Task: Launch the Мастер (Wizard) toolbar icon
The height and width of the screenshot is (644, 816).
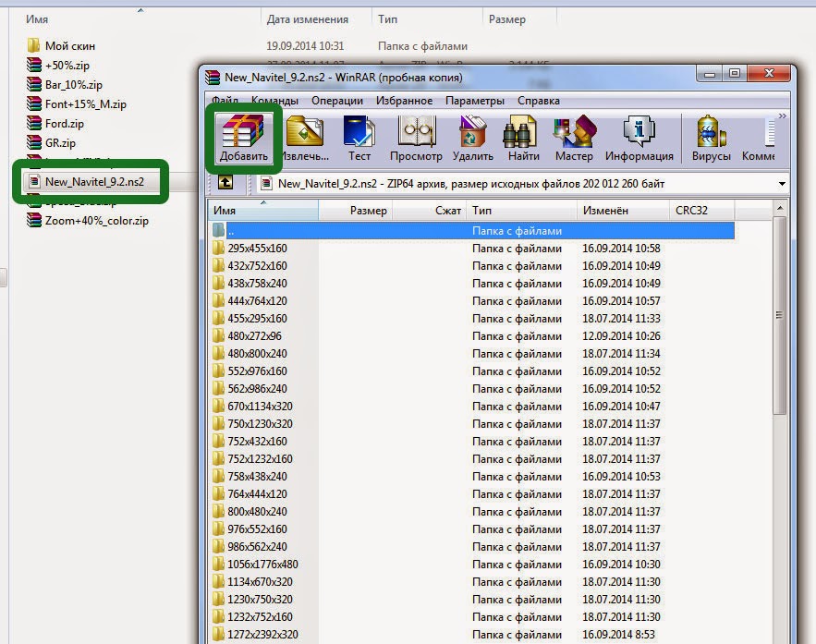Action: (x=574, y=139)
